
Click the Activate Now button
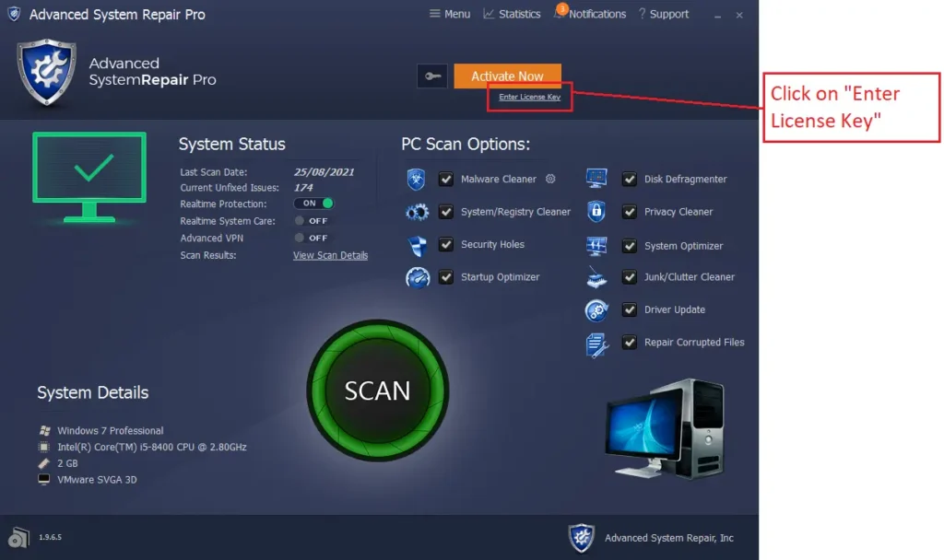(508, 76)
